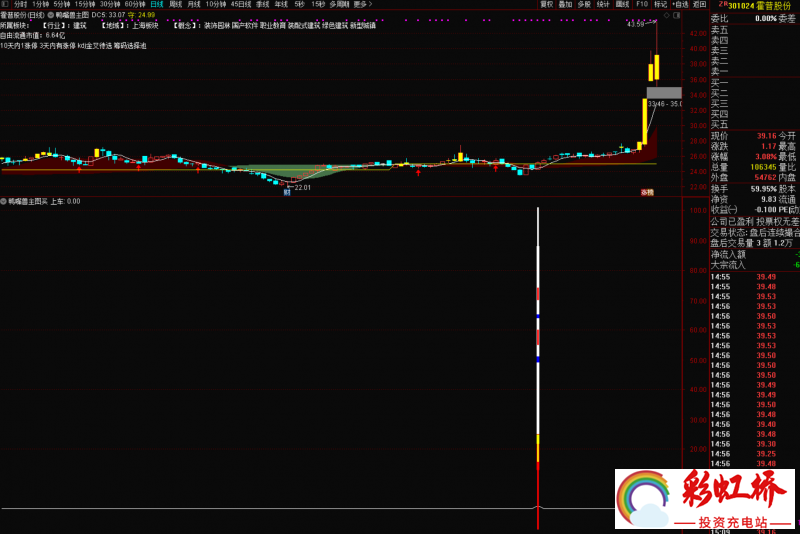Click the 建筑 industry link

(80, 26)
